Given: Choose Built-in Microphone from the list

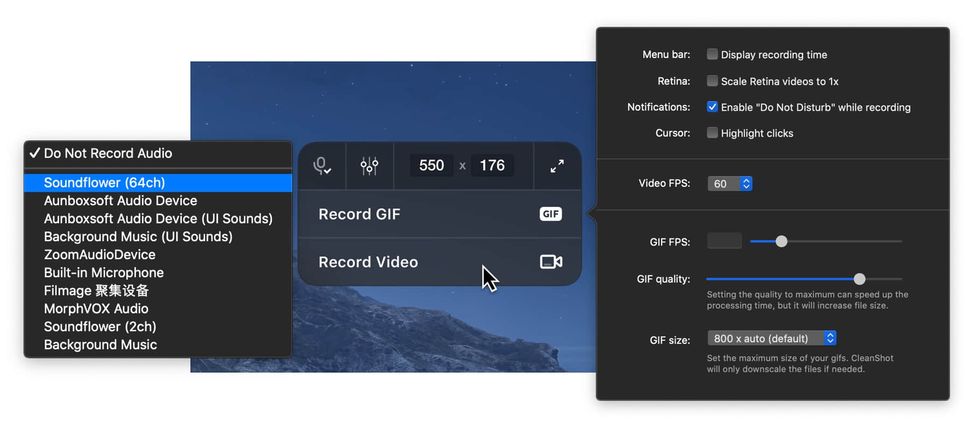Looking at the screenshot, I should [x=158, y=272].
